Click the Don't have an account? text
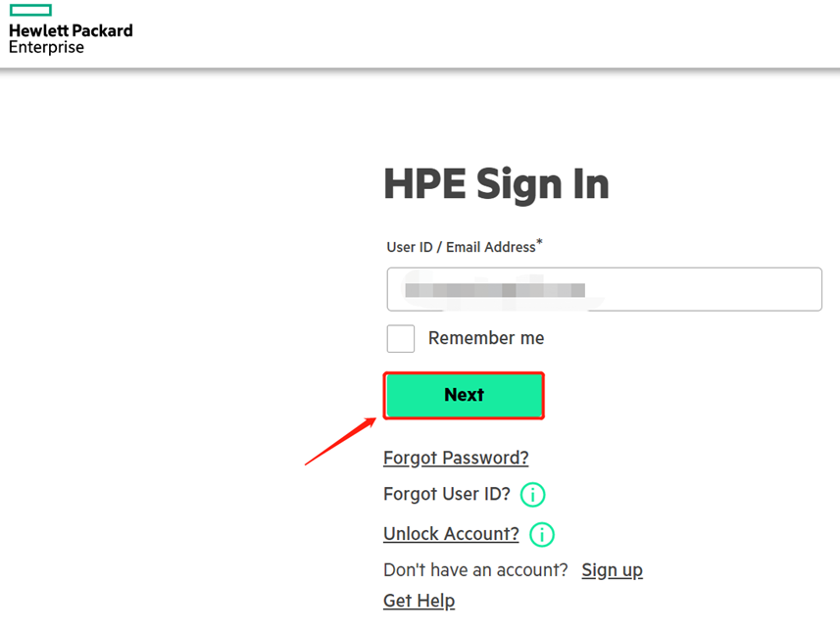Image resolution: width=840 pixels, height=633 pixels. (x=475, y=570)
